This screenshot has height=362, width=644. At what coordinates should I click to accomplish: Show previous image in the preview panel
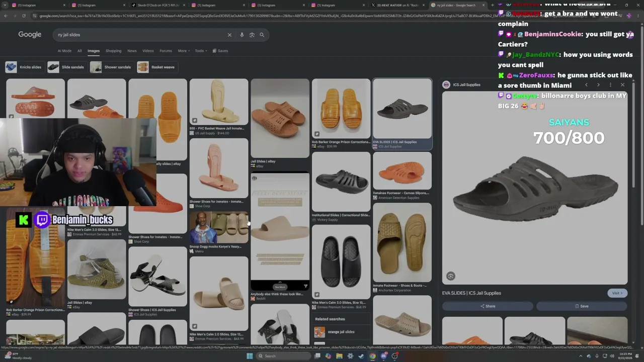coord(586,85)
